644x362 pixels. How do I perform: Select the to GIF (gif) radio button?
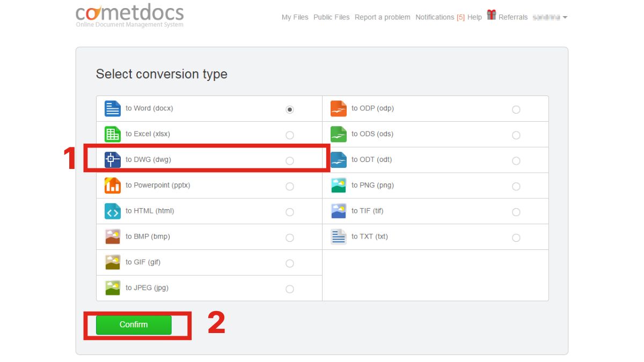coord(290,263)
